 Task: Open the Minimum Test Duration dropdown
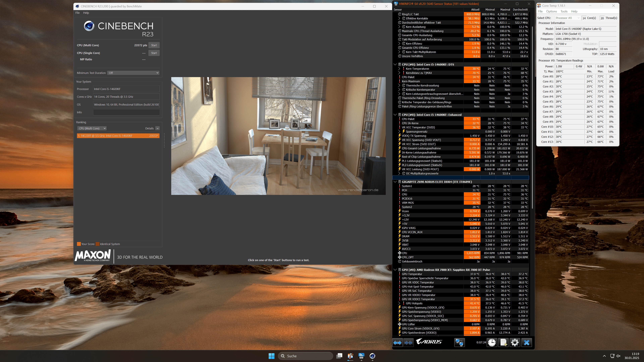[x=133, y=73]
